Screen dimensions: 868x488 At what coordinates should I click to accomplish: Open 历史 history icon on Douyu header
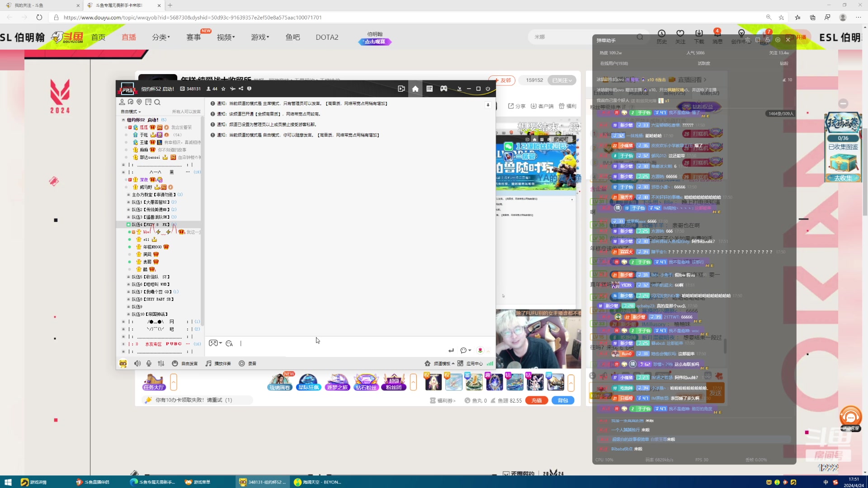[x=661, y=37]
